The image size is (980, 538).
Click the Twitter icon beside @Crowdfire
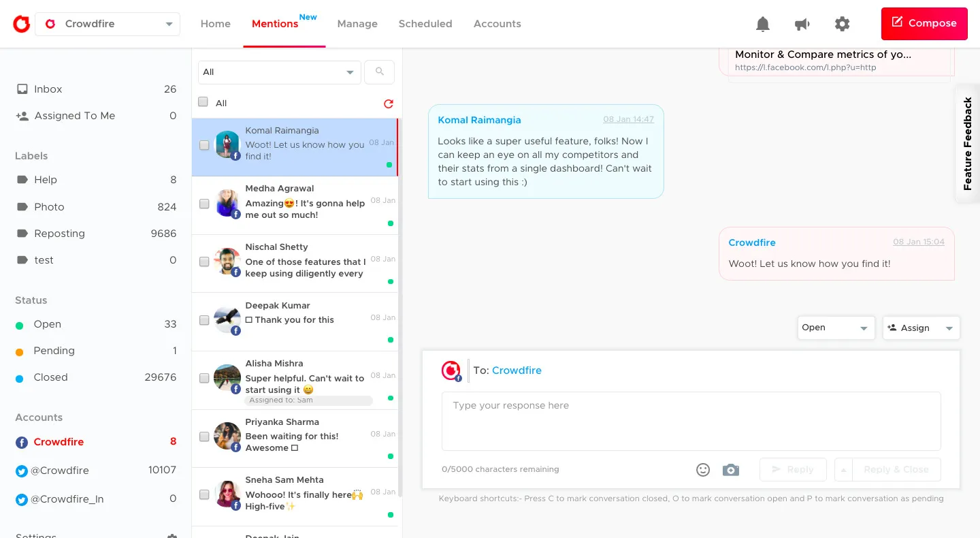tap(22, 471)
